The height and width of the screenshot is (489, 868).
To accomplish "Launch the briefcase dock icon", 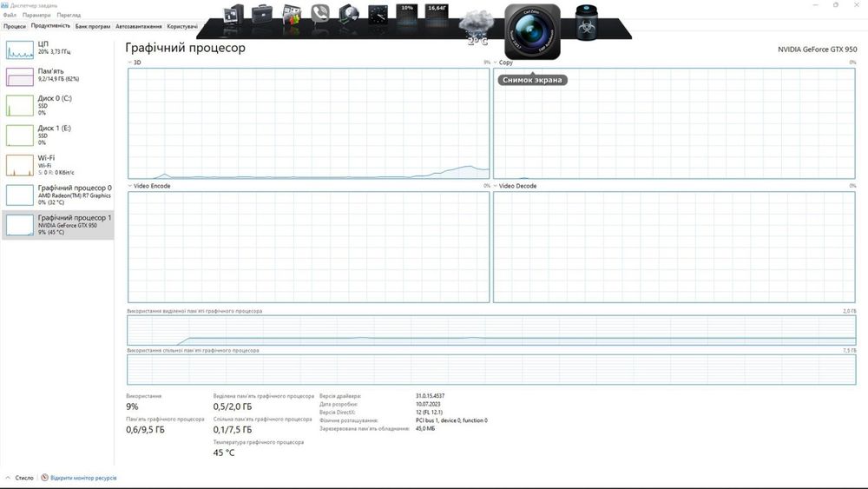I will tap(262, 15).
